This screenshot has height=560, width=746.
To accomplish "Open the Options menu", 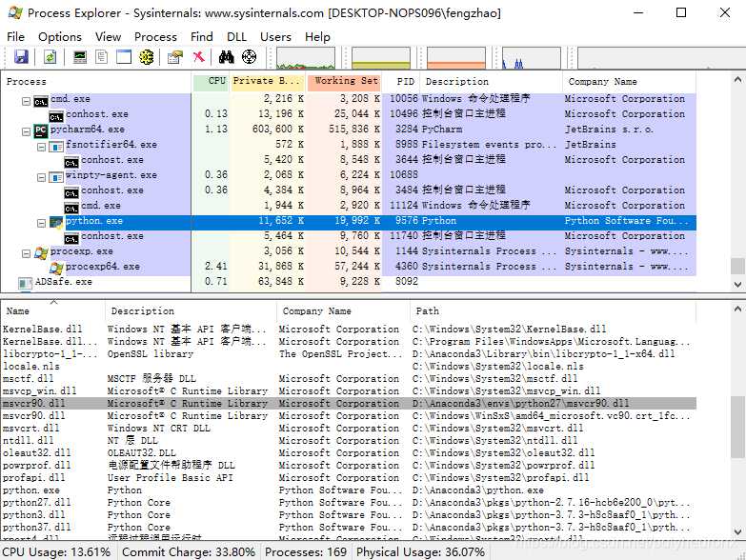I will point(60,36).
